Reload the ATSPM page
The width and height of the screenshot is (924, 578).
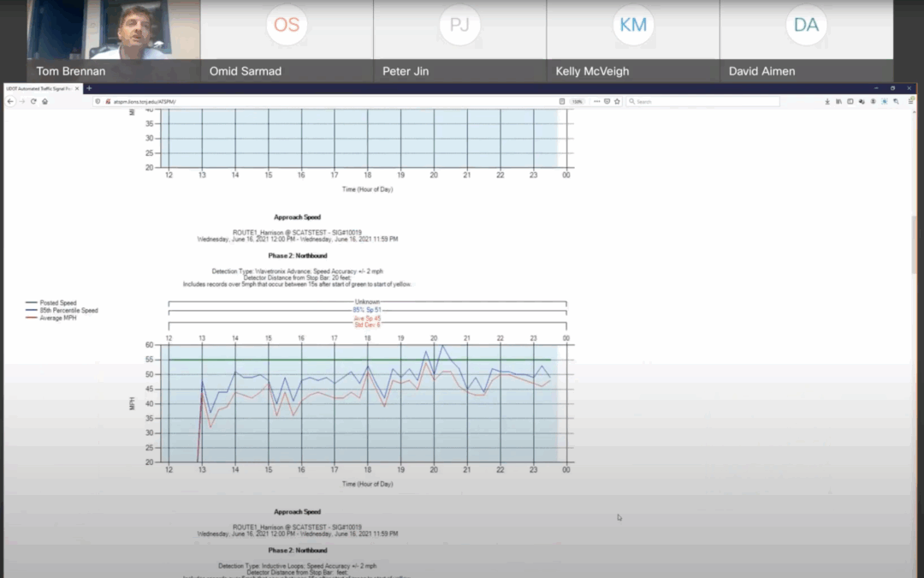click(x=33, y=101)
